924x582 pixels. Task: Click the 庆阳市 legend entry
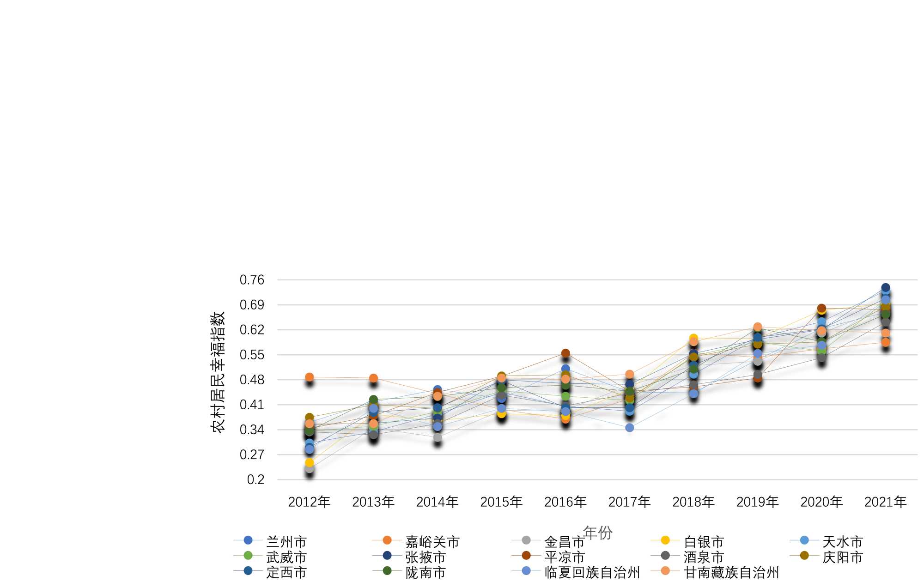pos(842,557)
